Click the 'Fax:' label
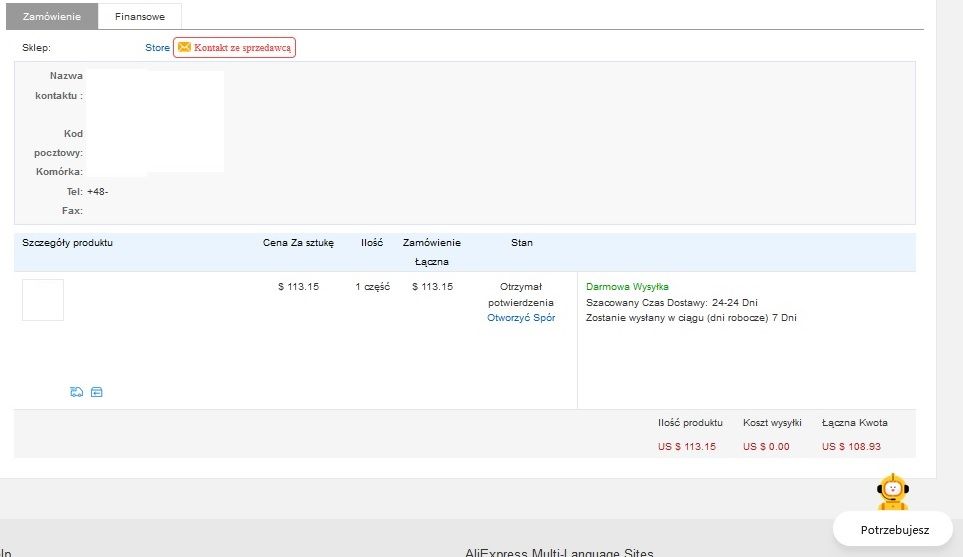 point(72,211)
